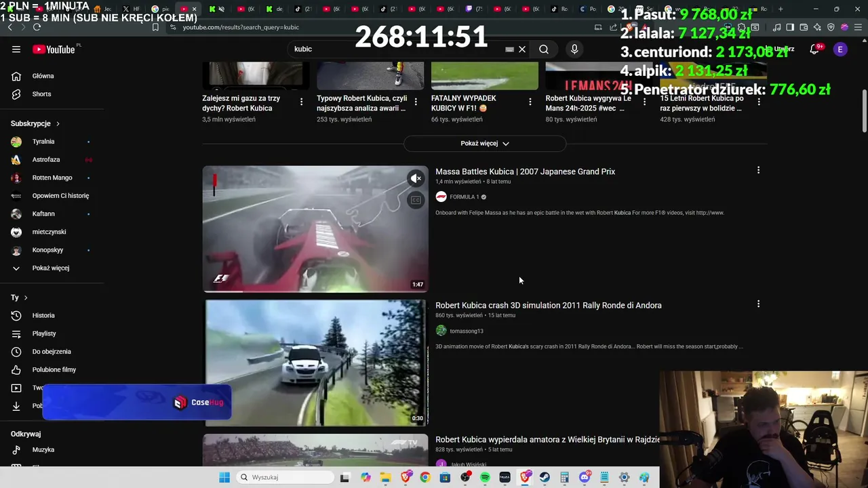Open Google Chrome from the taskbar
The image size is (868, 488).
pos(425,477)
